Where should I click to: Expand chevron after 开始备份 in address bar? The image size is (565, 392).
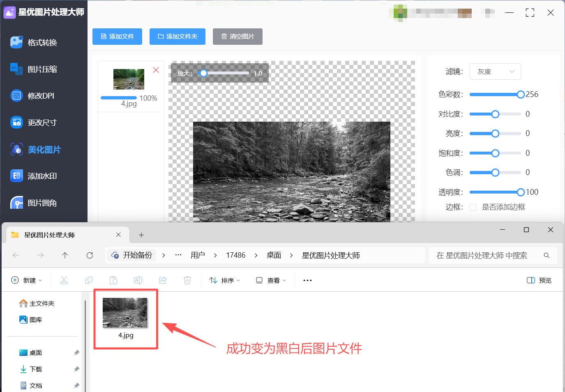click(x=164, y=255)
